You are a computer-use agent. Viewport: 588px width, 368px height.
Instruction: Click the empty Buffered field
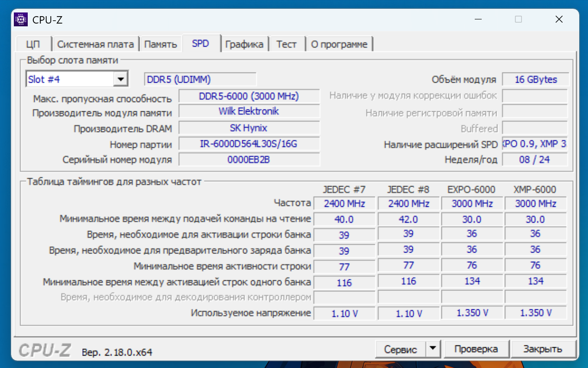click(534, 128)
